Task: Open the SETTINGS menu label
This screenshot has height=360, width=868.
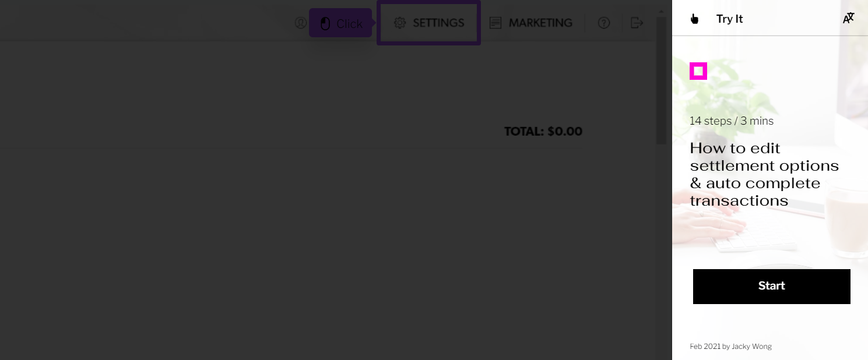Action: [438, 23]
